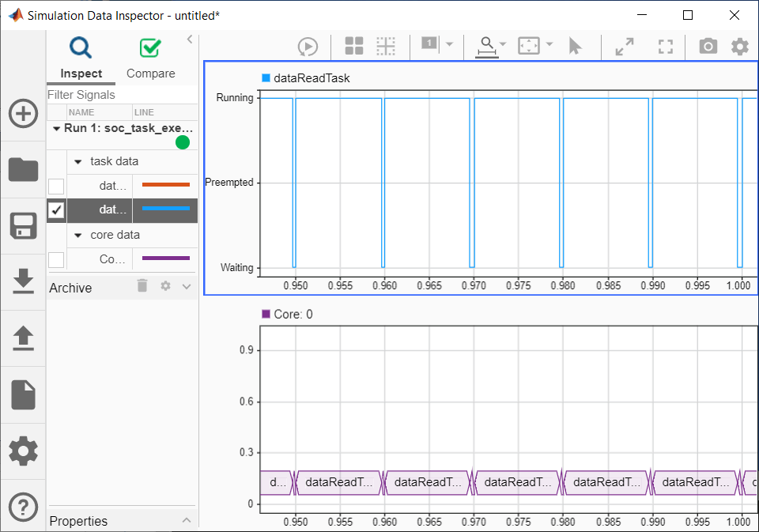The height and width of the screenshot is (532, 759).
Task: Open the data cursor dropdown arrow
Action: (x=449, y=44)
